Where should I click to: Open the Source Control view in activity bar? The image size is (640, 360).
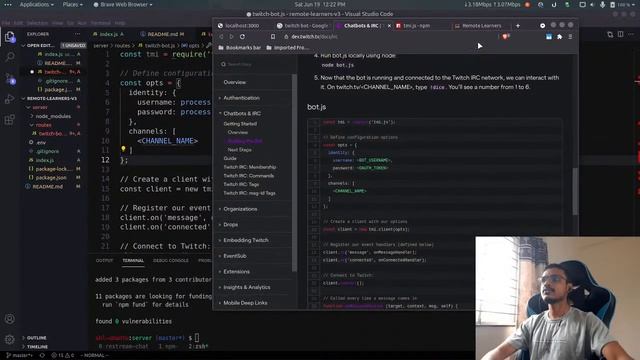(x=10, y=78)
